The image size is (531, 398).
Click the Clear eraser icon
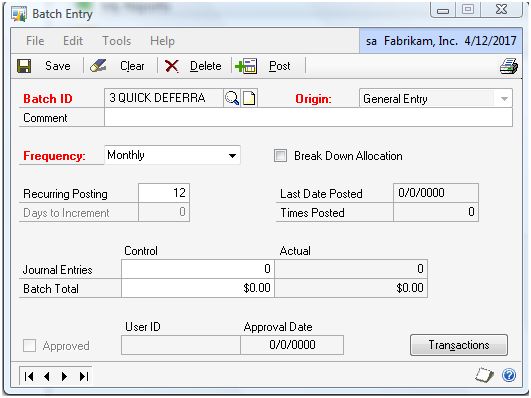click(98, 65)
